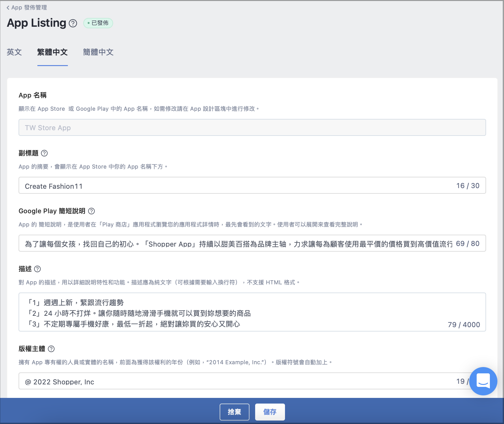The width and height of the screenshot is (504, 424).
Task: Switch to the 英文 tab
Action: tap(14, 52)
